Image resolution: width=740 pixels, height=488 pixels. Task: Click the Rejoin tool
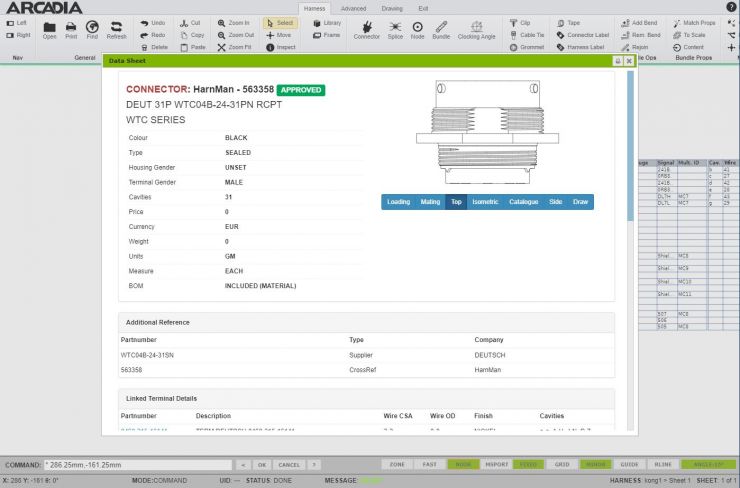click(635, 47)
